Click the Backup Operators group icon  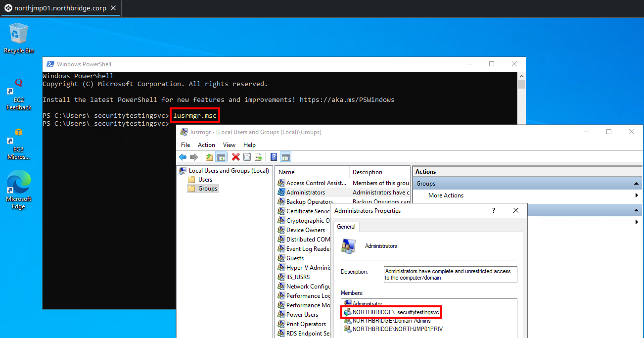281,201
